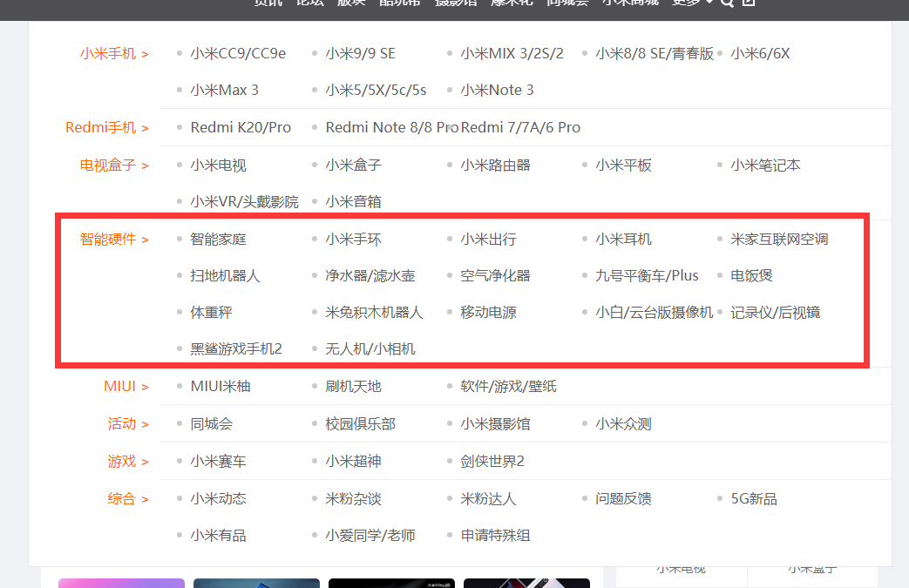Go to 小米9/9 SE board
Screen dimensions: 909x588
(361, 54)
